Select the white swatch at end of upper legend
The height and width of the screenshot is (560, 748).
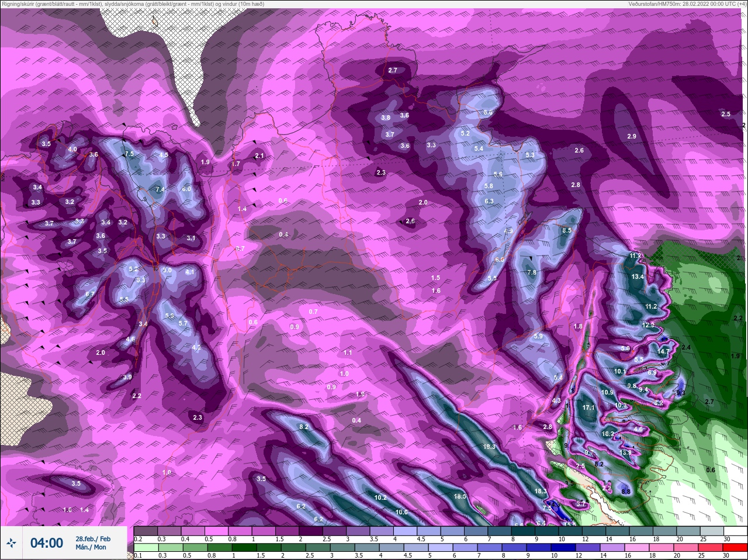coord(737,531)
